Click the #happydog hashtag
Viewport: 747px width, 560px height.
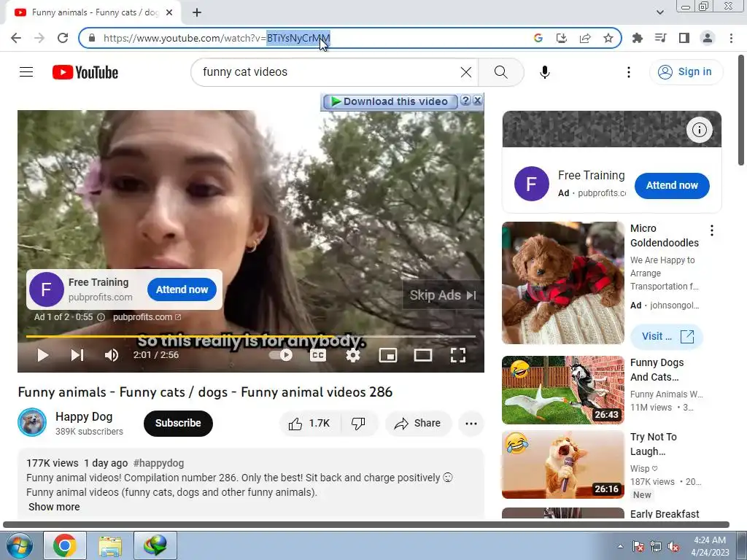[x=158, y=463]
